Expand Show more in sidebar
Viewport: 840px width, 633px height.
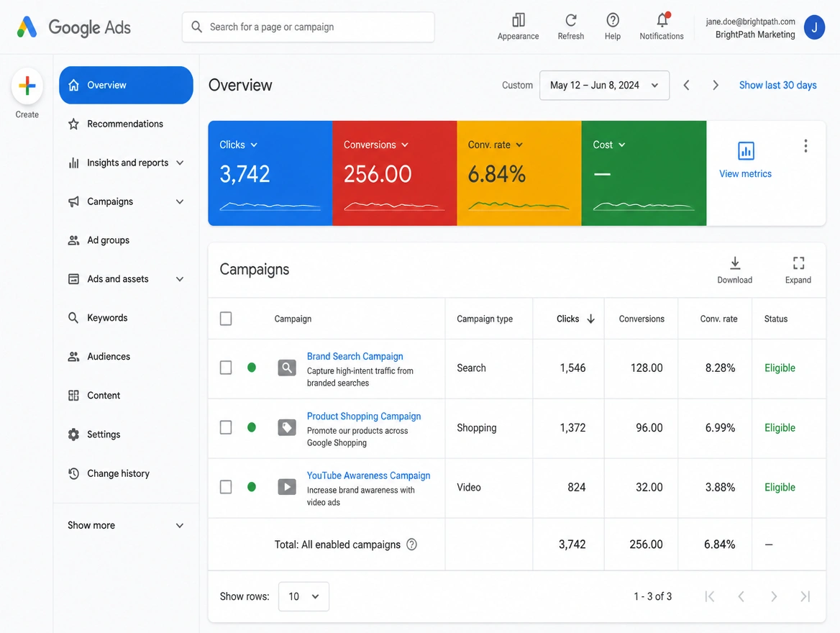coord(126,526)
